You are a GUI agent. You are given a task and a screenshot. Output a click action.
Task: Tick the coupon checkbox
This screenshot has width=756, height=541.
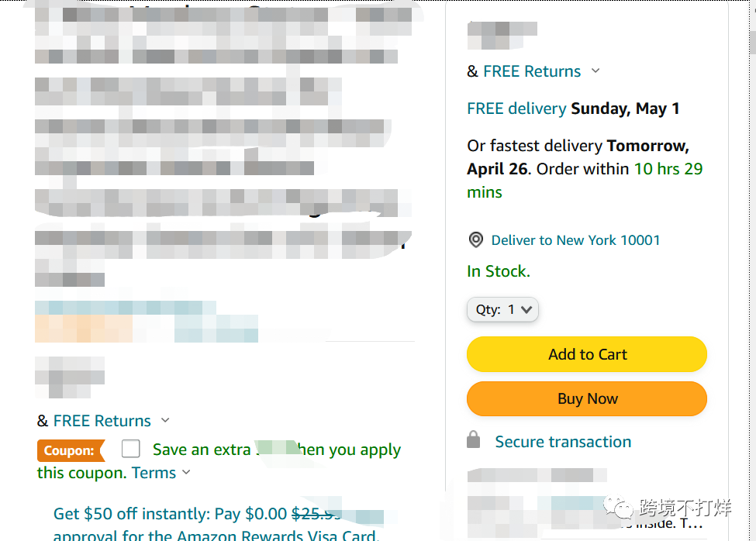131,449
